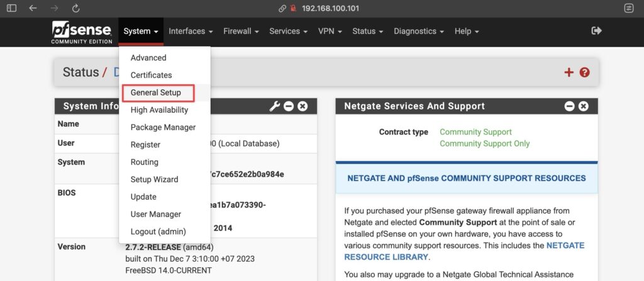Open the red question mark help icon
644x281 pixels.
584,72
